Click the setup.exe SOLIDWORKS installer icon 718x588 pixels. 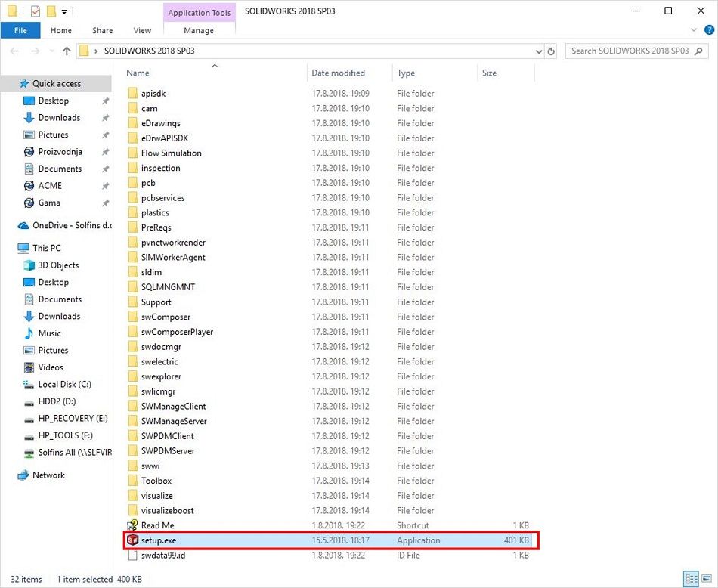click(x=133, y=540)
